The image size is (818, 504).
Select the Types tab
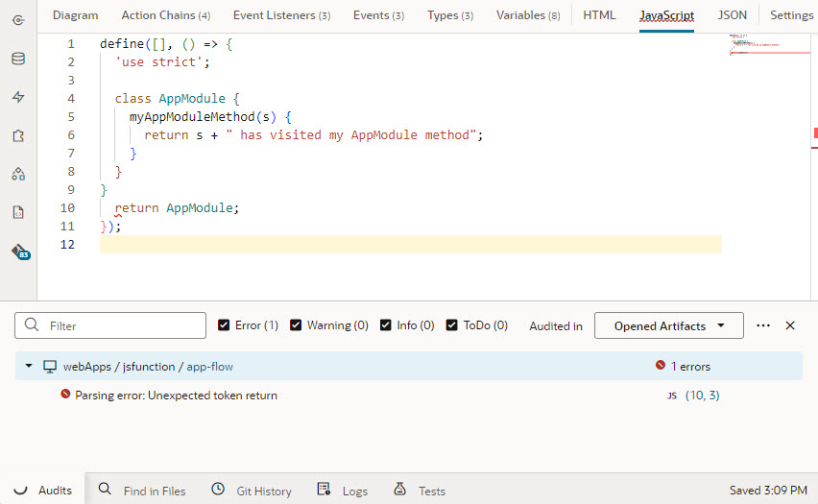click(x=450, y=15)
